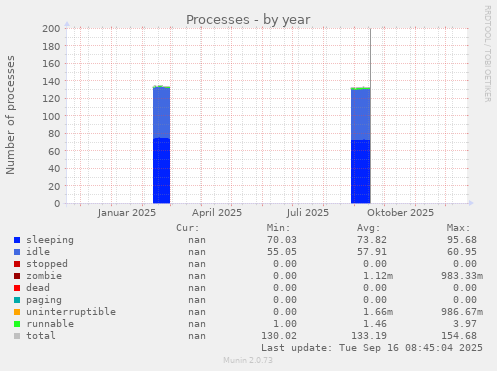This screenshot has width=497, height=371.
Task: Click idle min value 55.05
Action: click(x=282, y=252)
